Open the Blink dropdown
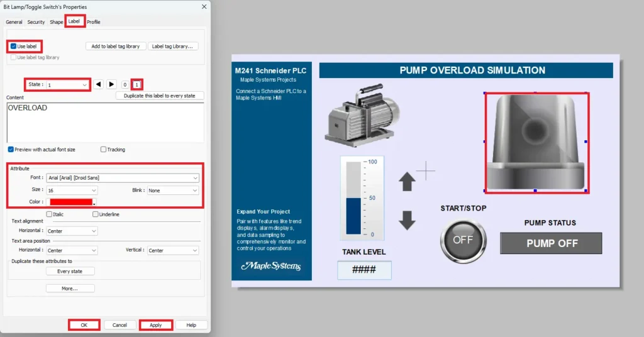Viewport: 644px width, 337px height. 172,191
